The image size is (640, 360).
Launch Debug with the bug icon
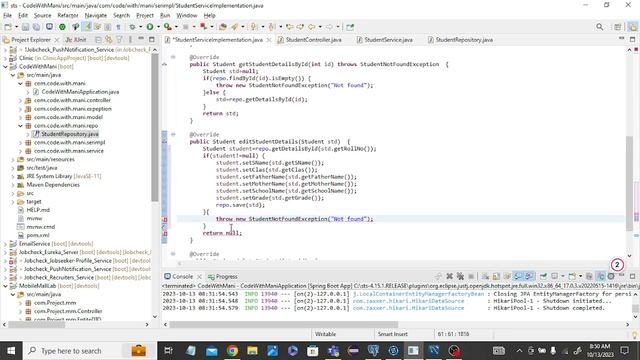click(x=132, y=27)
